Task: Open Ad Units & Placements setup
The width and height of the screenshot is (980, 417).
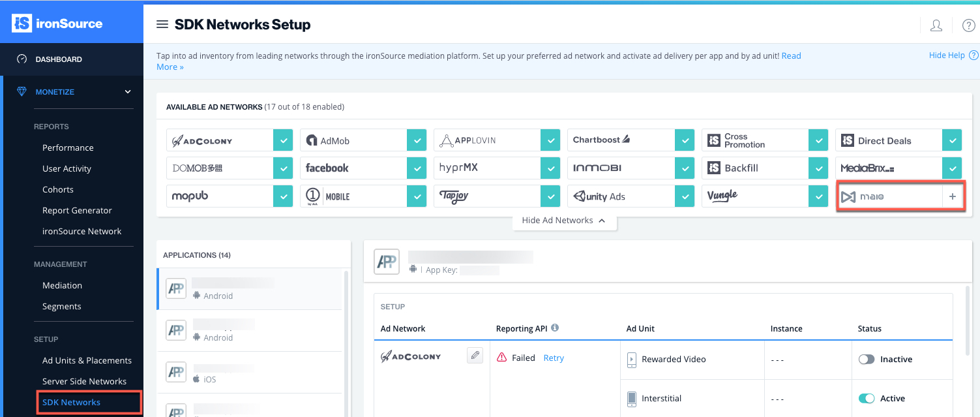Action: click(x=87, y=360)
